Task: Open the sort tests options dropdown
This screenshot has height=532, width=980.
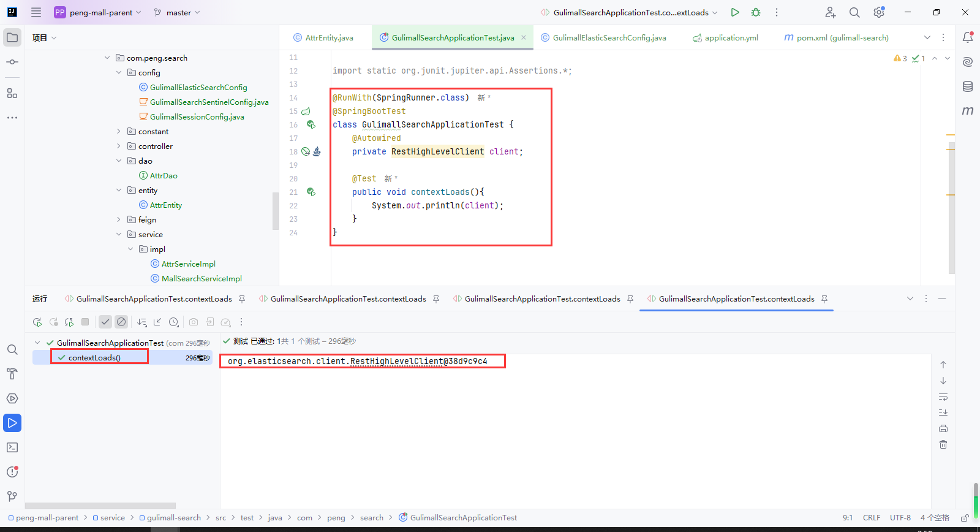Action: click(x=142, y=322)
